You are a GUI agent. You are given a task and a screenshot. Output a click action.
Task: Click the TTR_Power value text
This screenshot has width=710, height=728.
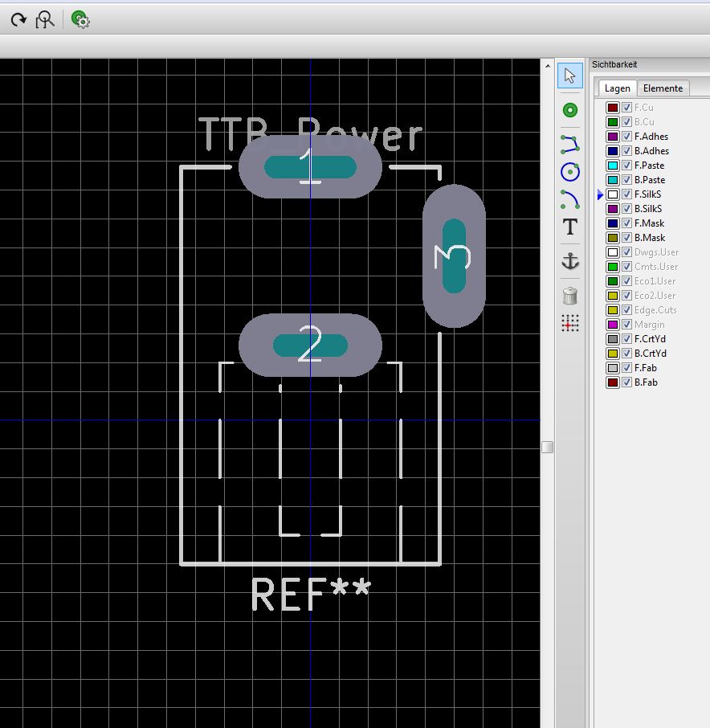point(311,133)
